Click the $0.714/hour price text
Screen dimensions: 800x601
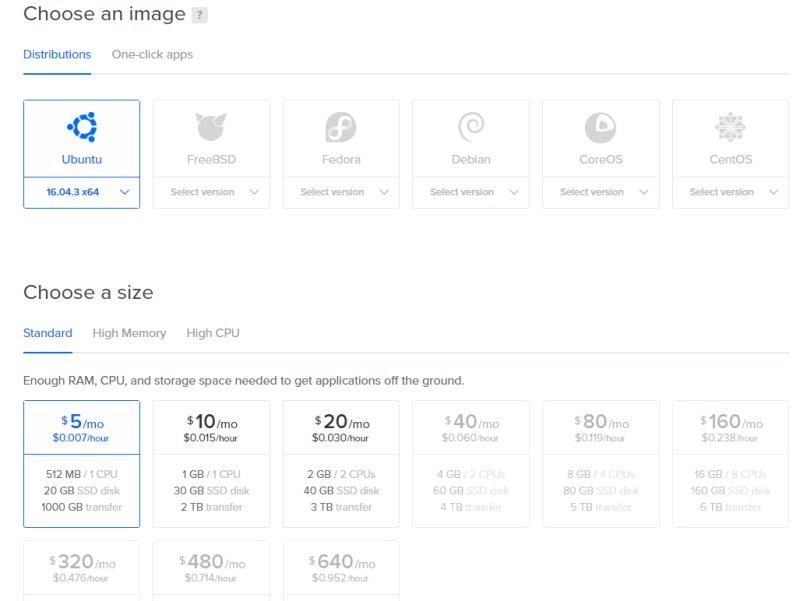tap(210, 578)
